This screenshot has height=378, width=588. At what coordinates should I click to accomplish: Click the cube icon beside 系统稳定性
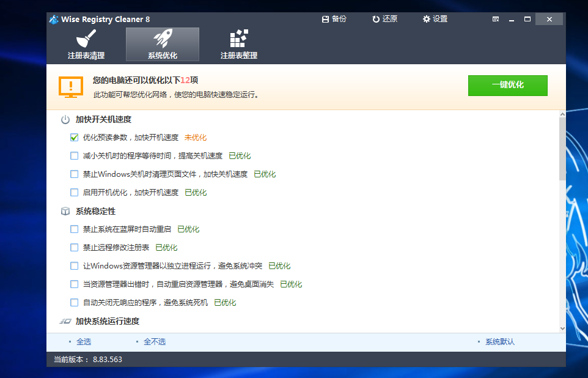(65, 212)
